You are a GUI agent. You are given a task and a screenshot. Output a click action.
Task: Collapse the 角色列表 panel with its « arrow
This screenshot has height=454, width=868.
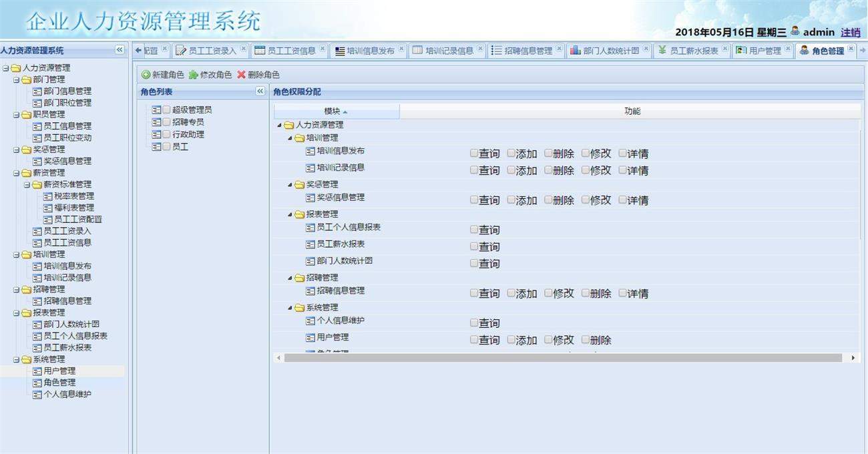click(260, 91)
